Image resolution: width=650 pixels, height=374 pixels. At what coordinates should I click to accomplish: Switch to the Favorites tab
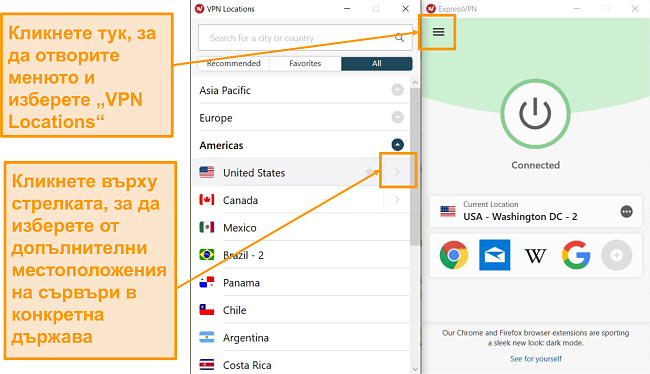coord(305,63)
